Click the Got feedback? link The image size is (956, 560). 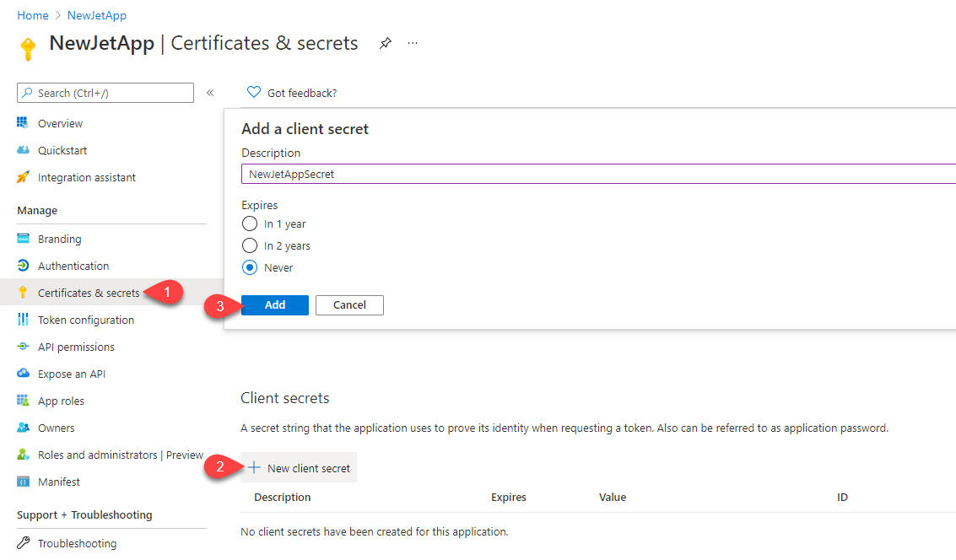[x=302, y=93]
